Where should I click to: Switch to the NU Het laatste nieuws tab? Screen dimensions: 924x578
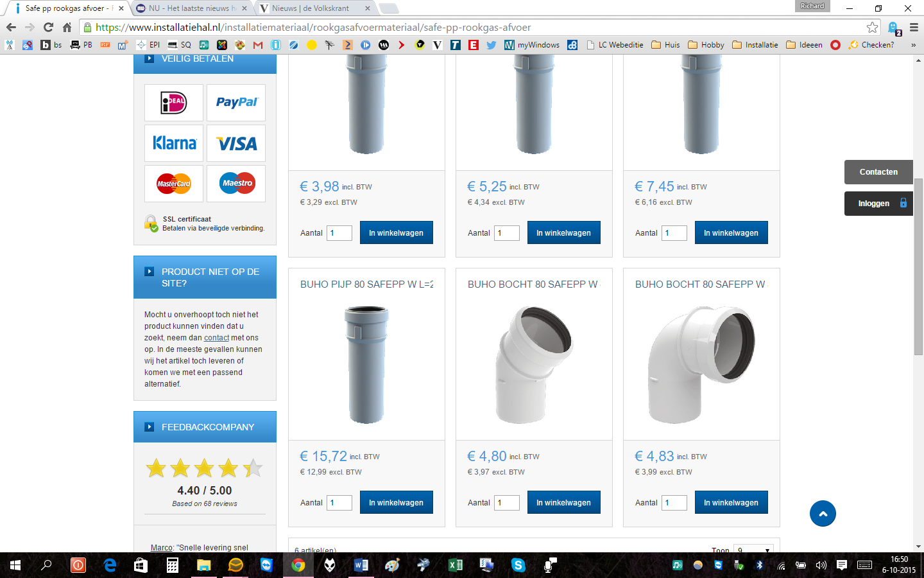[189, 8]
